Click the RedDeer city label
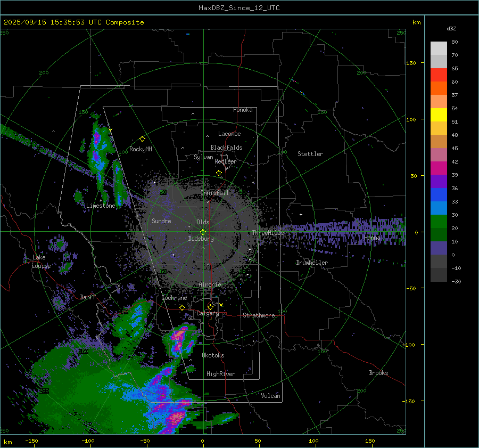479x448 pixels. (226, 161)
